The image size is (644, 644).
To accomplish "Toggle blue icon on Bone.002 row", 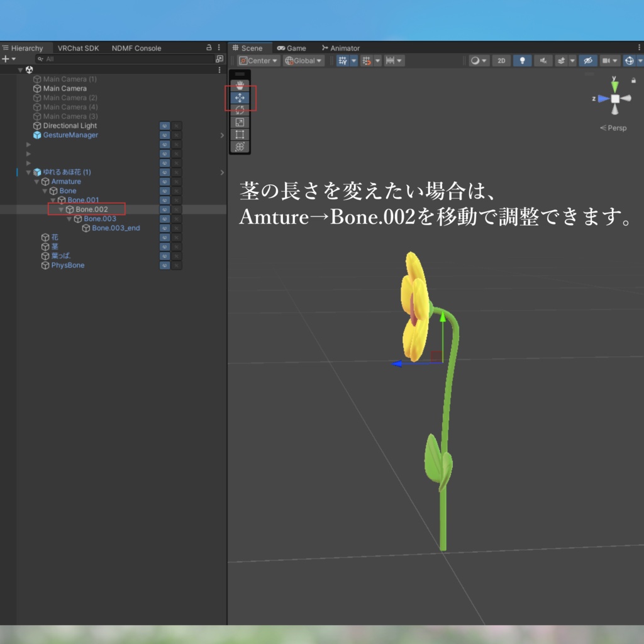I will tap(165, 209).
